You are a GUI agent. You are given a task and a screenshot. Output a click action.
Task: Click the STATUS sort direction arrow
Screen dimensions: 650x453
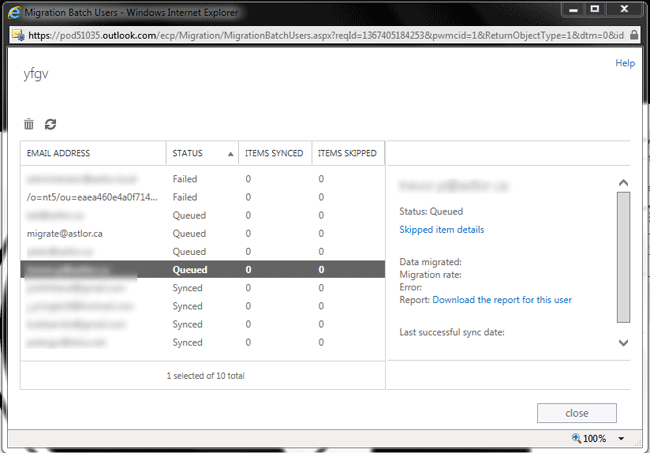(230, 154)
